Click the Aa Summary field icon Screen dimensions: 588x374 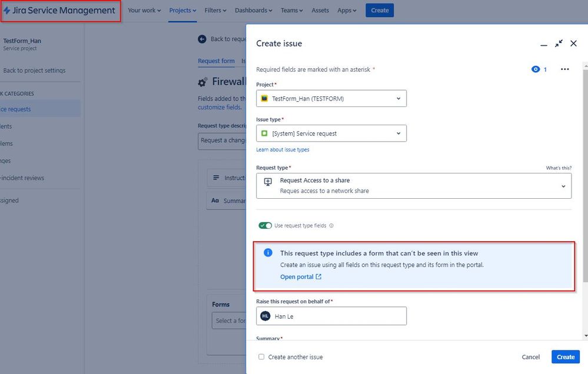tap(215, 201)
